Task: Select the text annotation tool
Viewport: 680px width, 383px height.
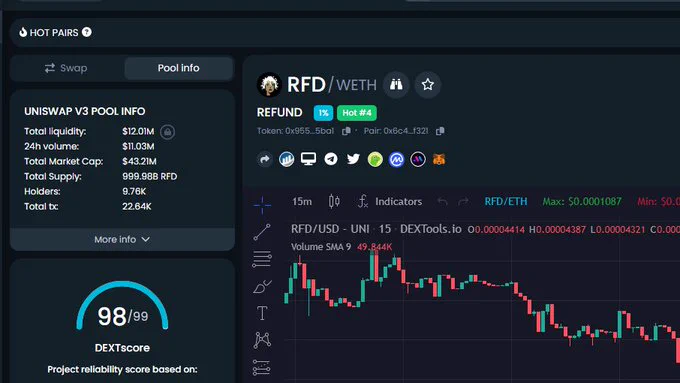Action: click(262, 313)
